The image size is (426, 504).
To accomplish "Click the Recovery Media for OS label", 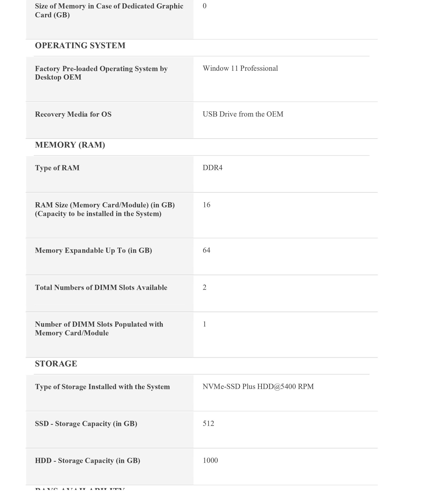I will [x=73, y=114].
